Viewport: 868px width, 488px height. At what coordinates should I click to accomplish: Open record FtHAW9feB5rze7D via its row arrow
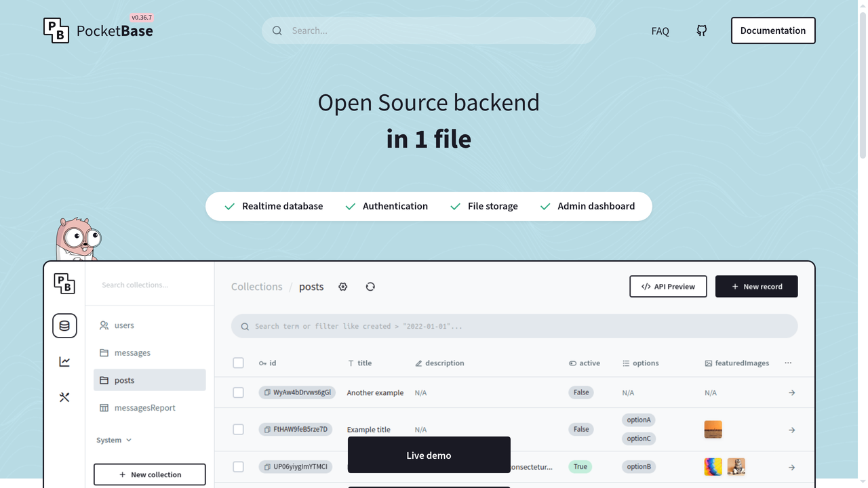pyautogui.click(x=791, y=430)
